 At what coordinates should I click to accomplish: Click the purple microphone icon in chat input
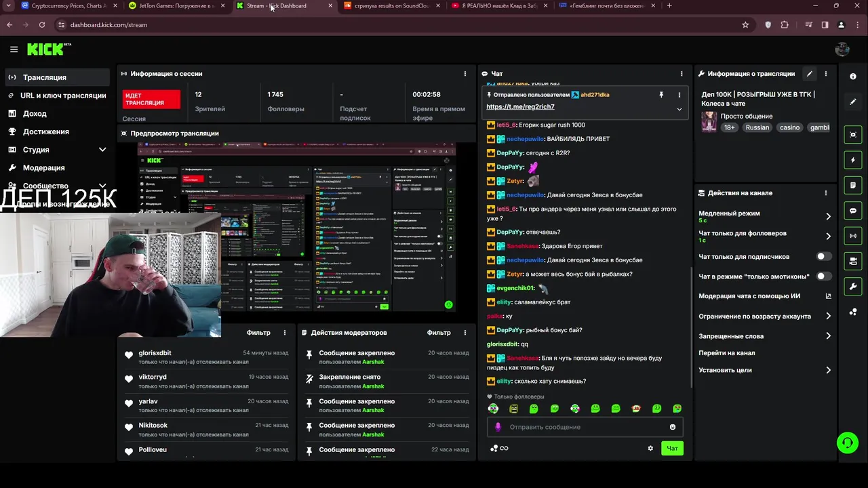[498, 427]
